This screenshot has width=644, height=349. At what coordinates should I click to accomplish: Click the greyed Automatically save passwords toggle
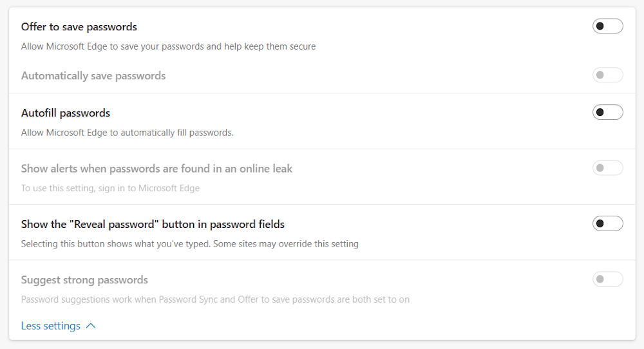tap(607, 75)
